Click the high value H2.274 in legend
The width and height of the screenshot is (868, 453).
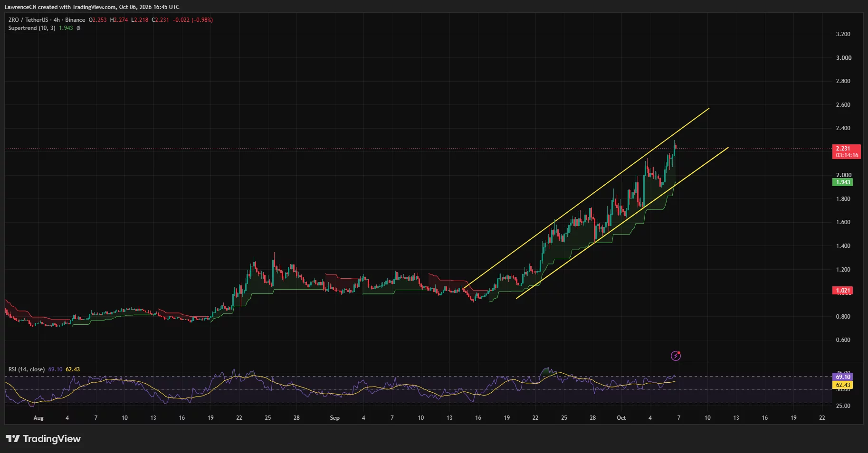click(119, 20)
